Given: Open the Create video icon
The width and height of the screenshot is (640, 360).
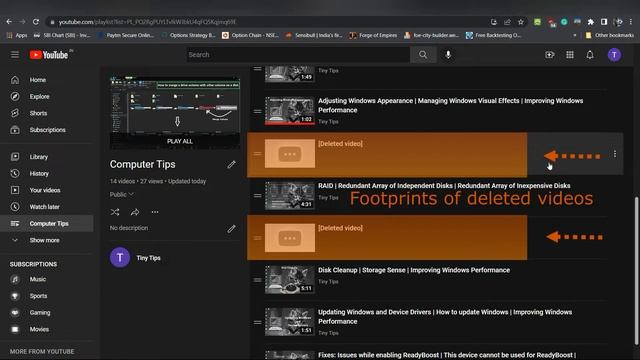Looking at the screenshot, I should (549, 55).
